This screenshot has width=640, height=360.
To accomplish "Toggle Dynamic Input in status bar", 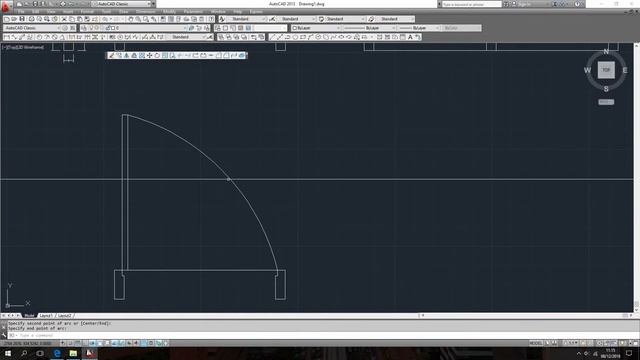I will coord(129,343).
